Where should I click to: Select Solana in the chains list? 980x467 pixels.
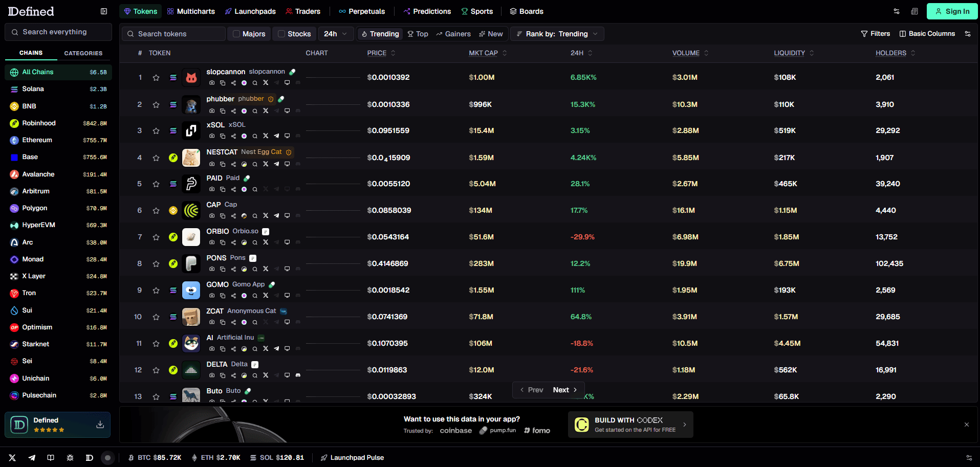(58, 89)
